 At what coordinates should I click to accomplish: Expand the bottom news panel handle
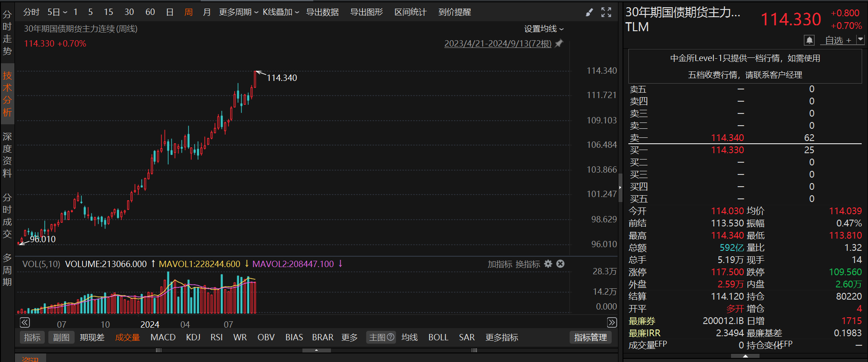pos(316,350)
